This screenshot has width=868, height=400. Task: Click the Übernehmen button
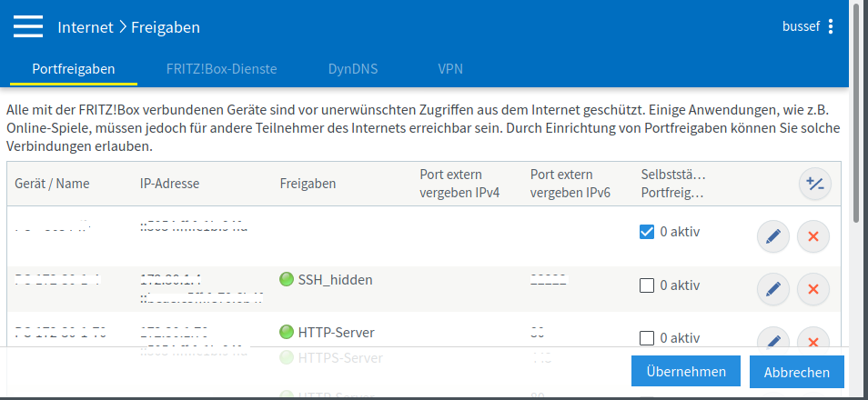tap(686, 371)
